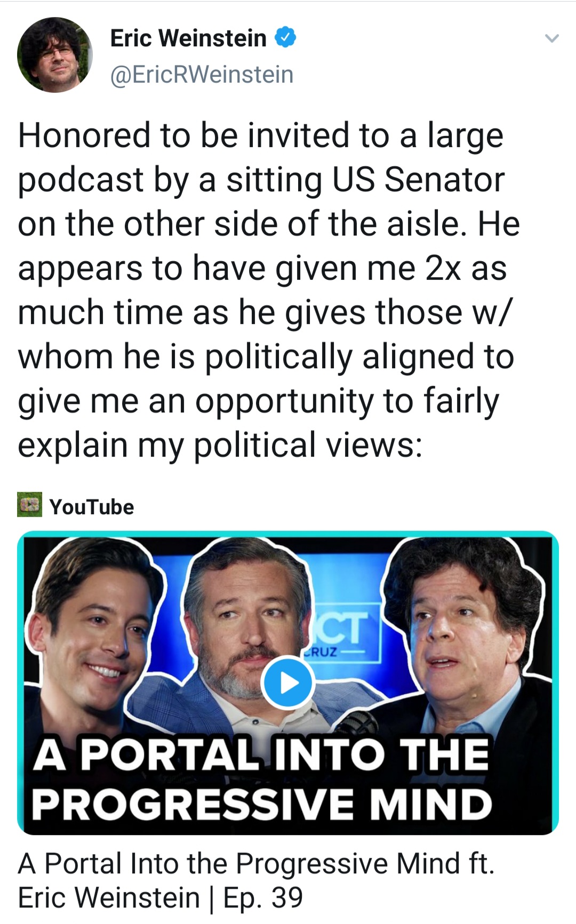Expand the tweet options chevron
The height and width of the screenshot is (924, 576).
point(552,38)
